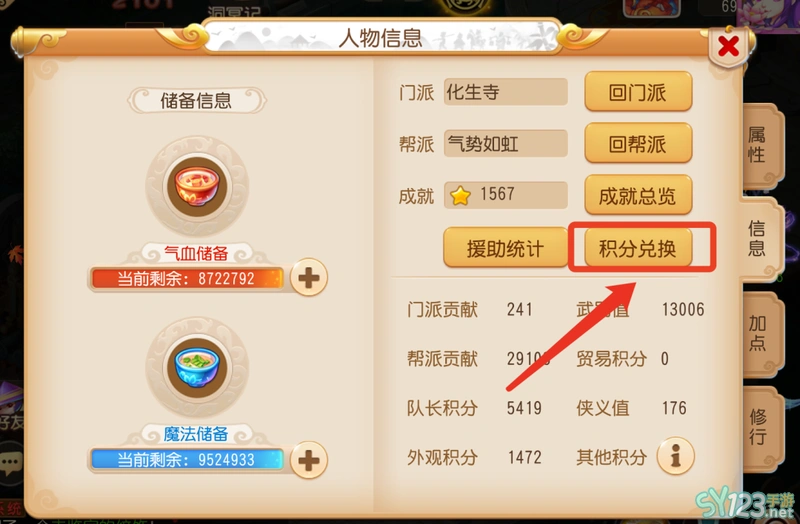This screenshot has height=524, width=800.
Task: Close the 人物信息 panel
Action: pos(728,46)
